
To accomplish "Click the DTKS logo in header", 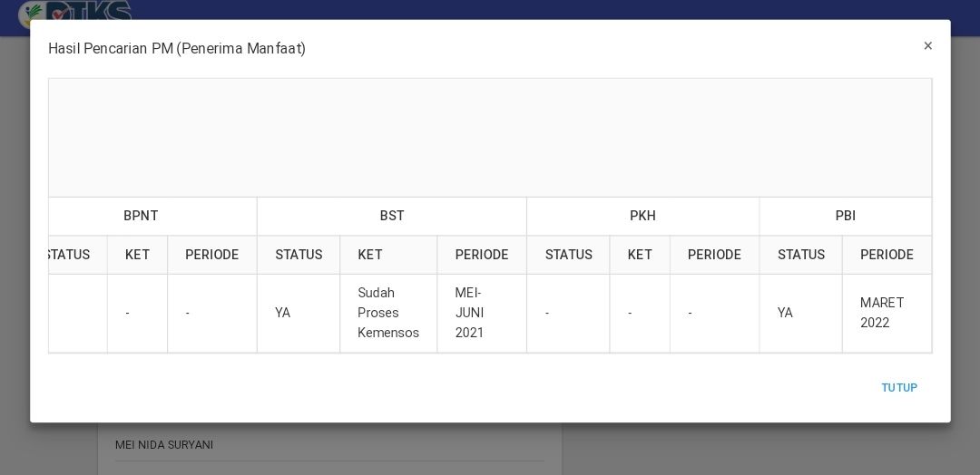I will [x=75, y=13].
